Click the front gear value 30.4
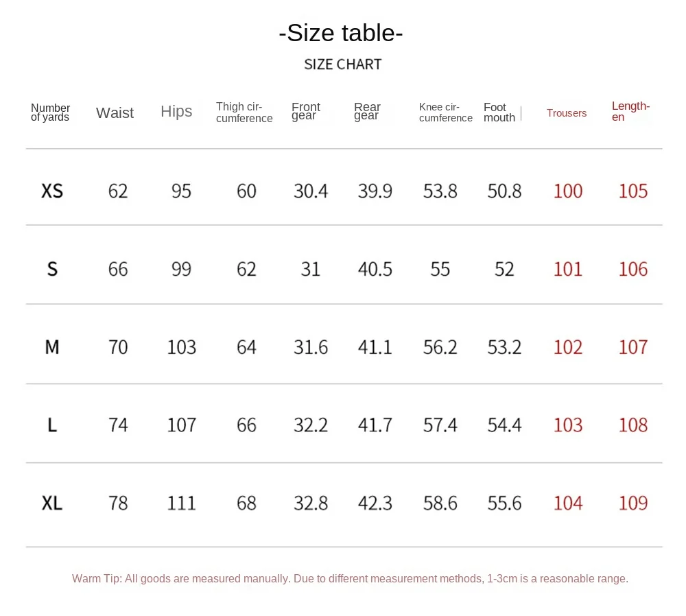 [x=311, y=191]
